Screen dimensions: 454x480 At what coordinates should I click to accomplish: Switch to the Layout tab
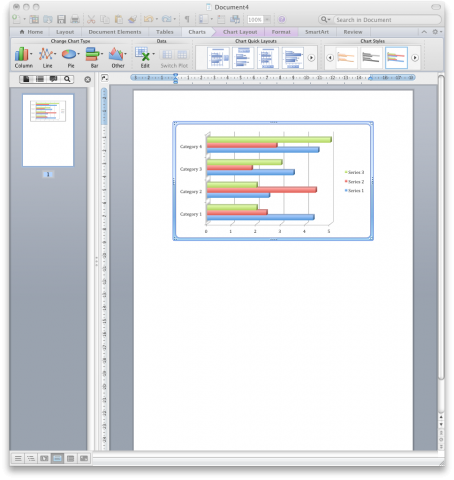click(x=65, y=32)
